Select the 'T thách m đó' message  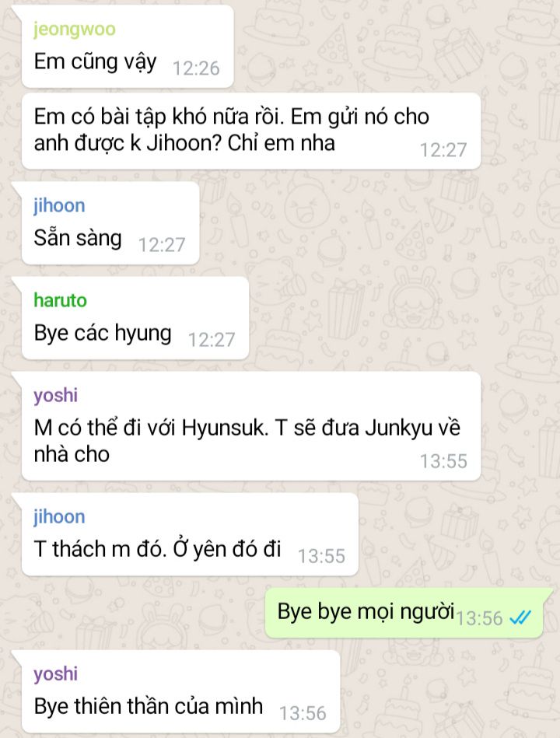click(190, 534)
